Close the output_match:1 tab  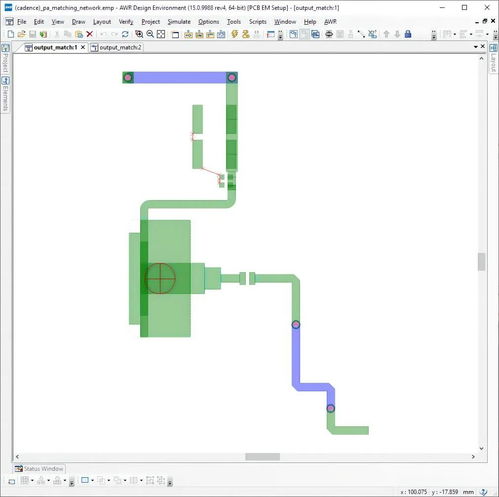[x=83, y=47]
